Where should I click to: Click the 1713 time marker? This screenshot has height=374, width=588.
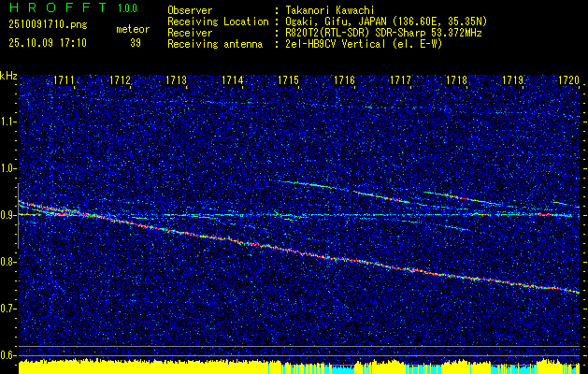pyautogui.click(x=179, y=79)
